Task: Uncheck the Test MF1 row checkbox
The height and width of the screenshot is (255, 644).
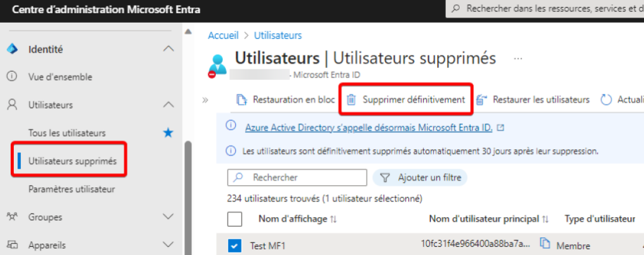Action: [x=235, y=246]
